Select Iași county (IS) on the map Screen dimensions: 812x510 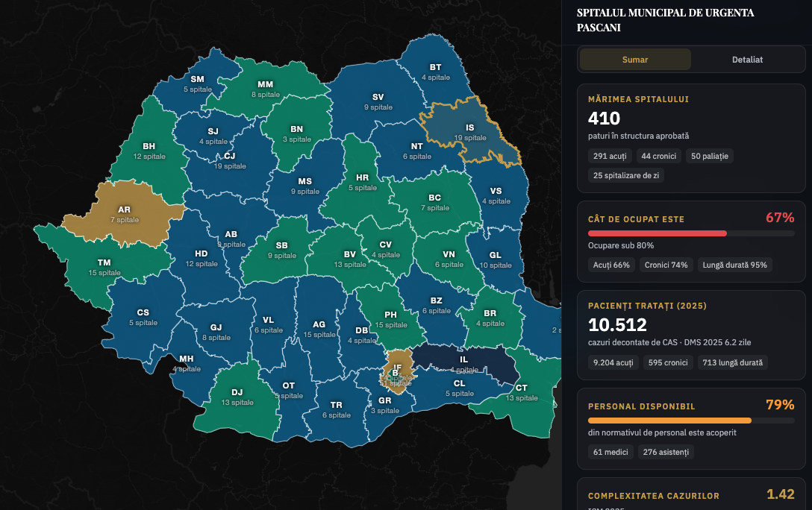pos(469,132)
